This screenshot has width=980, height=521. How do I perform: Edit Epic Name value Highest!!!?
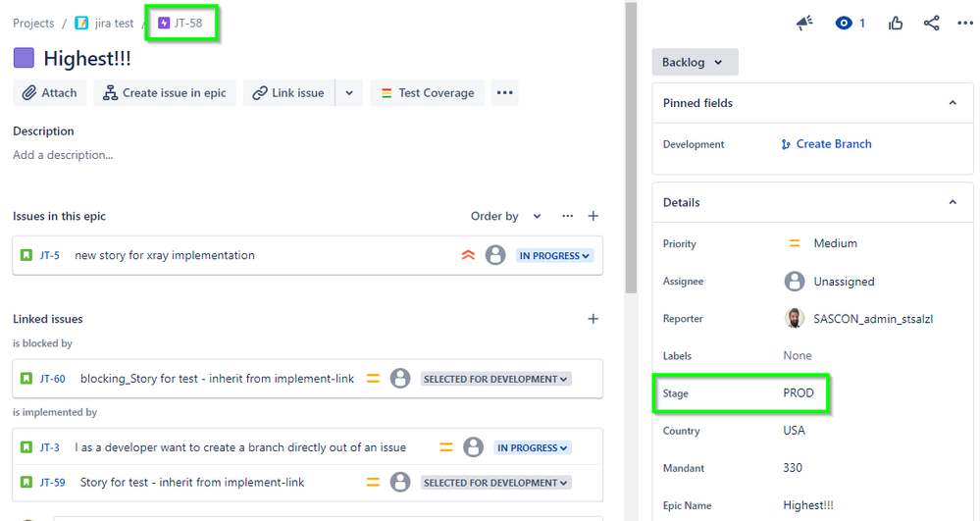[808, 505]
